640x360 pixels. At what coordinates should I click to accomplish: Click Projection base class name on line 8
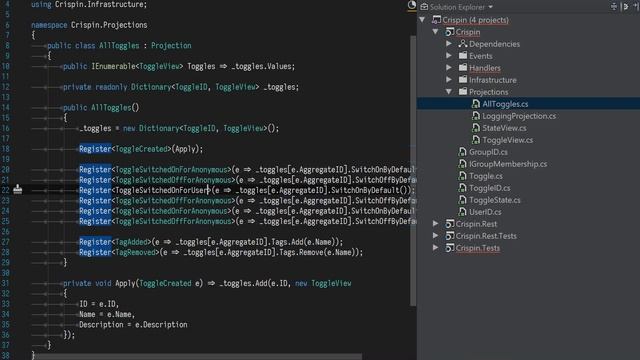pyautogui.click(x=171, y=45)
